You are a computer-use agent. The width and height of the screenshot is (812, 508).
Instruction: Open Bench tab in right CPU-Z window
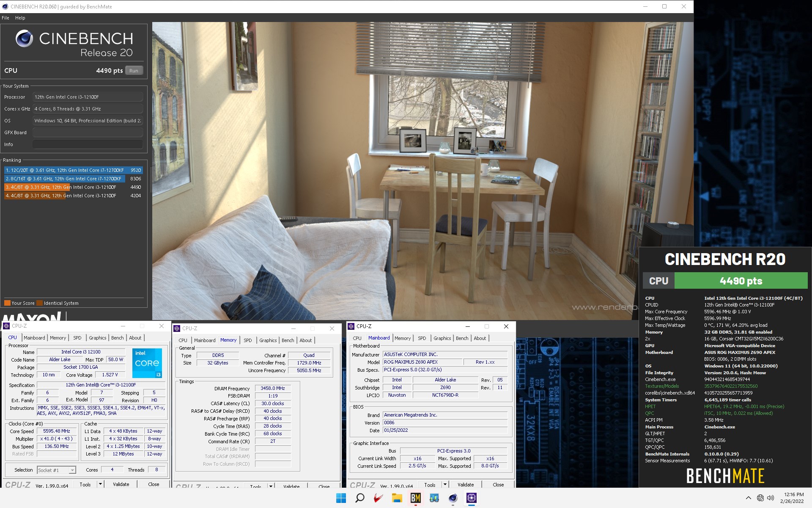click(462, 338)
